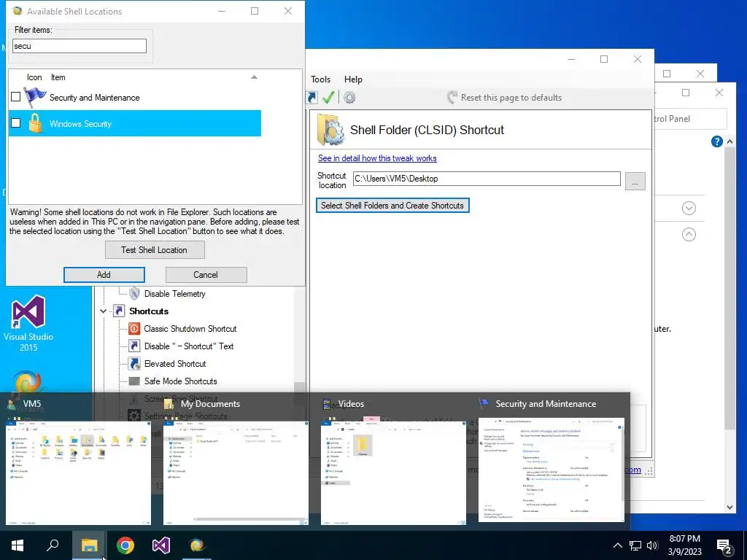Click the Winaero Tweaker taskbar icon

pos(197,545)
